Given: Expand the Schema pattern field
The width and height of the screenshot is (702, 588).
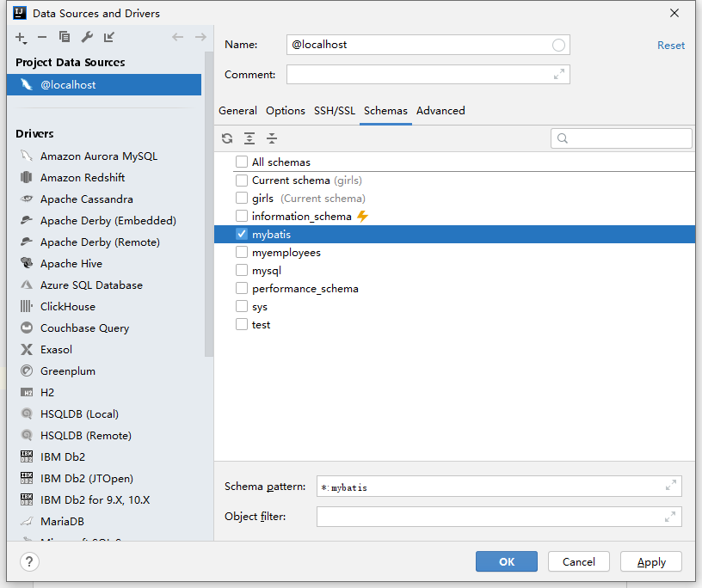Looking at the screenshot, I should 671,487.
